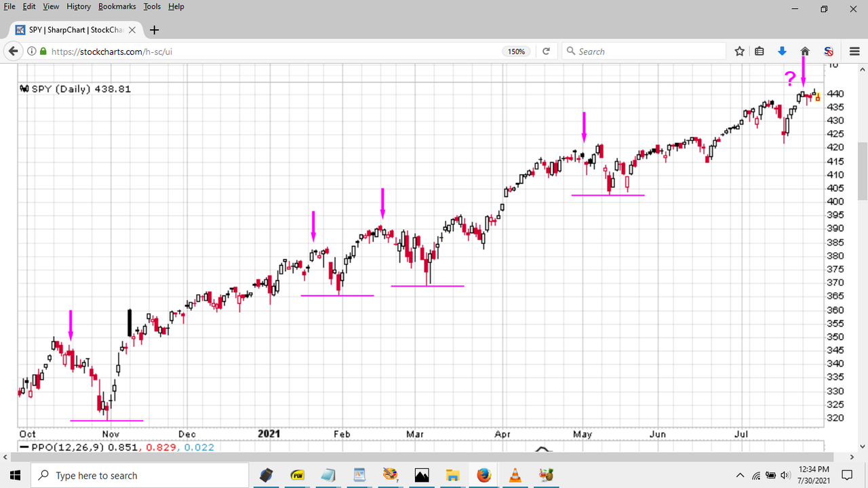The width and height of the screenshot is (868, 488).
Task: Click the 440 price axis label
Action: tap(835, 94)
